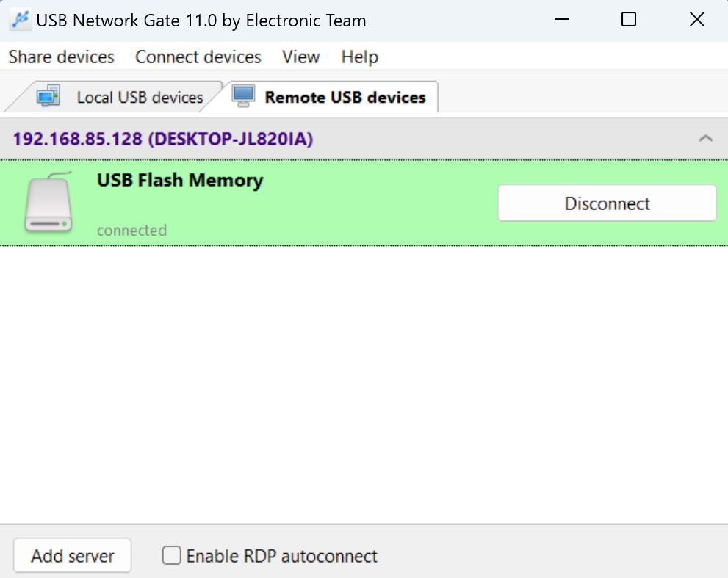Click the connected status label

click(x=131, y=230)
